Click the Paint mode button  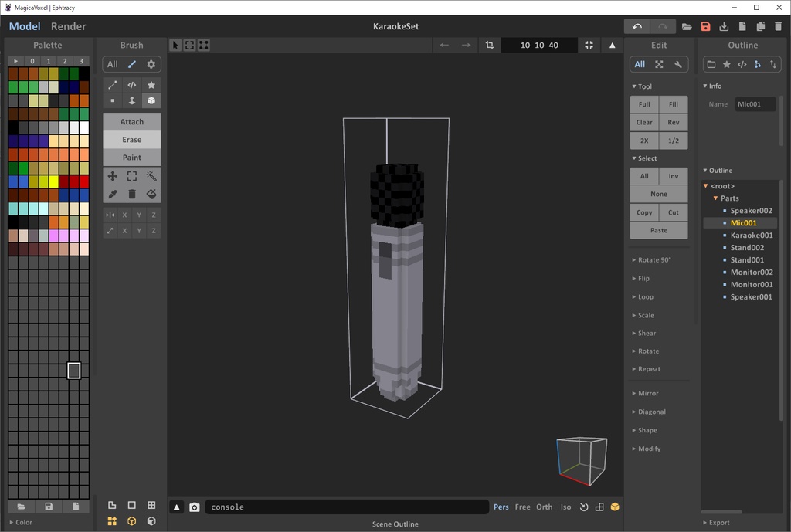point(131,158)
